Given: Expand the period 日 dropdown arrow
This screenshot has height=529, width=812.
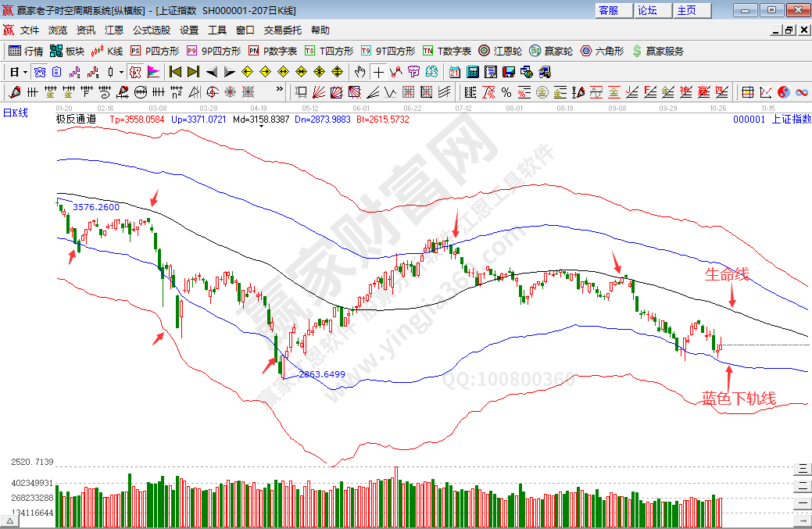Looking at the screenshot, I should click(x=25, y=72).
